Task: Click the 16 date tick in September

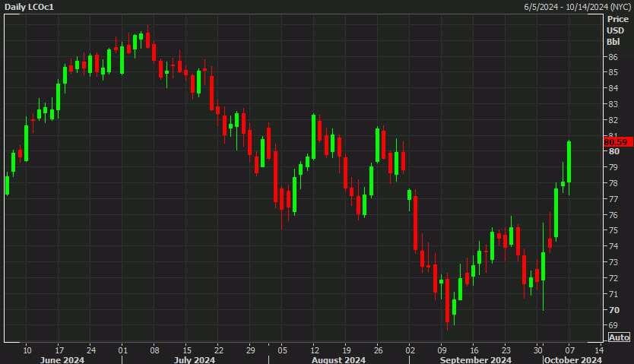Action: click(474, 350)
